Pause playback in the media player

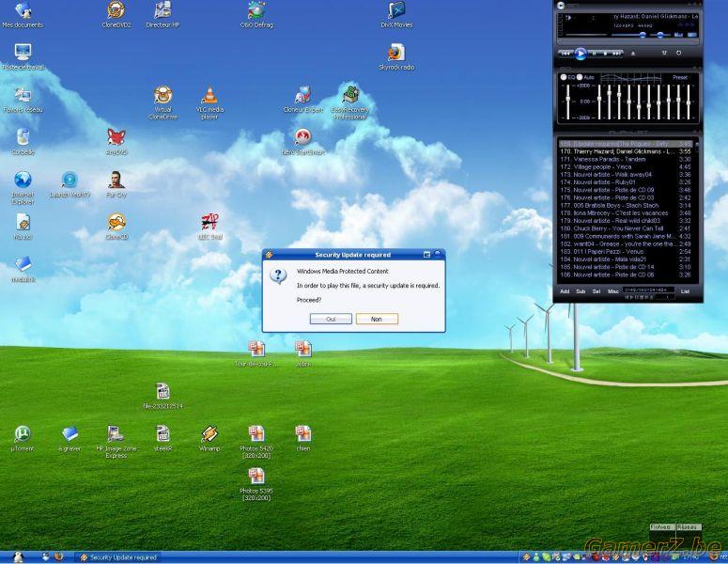(594, 54)
